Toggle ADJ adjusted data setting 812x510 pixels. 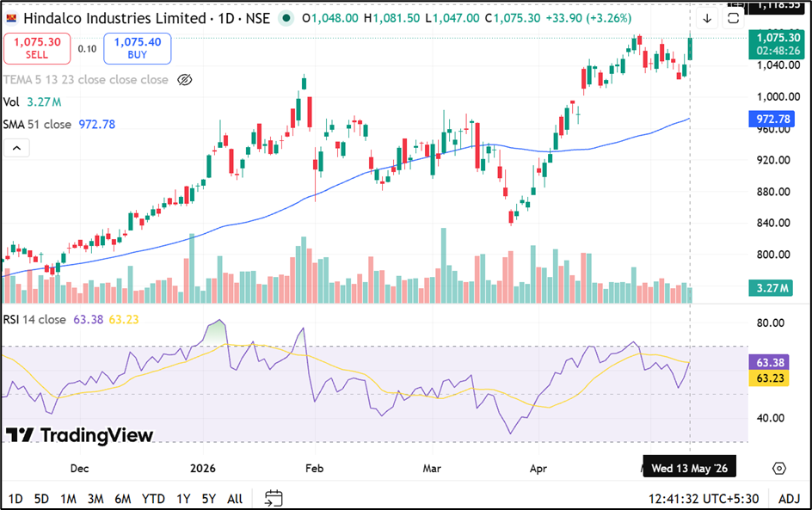pos(790,499)
